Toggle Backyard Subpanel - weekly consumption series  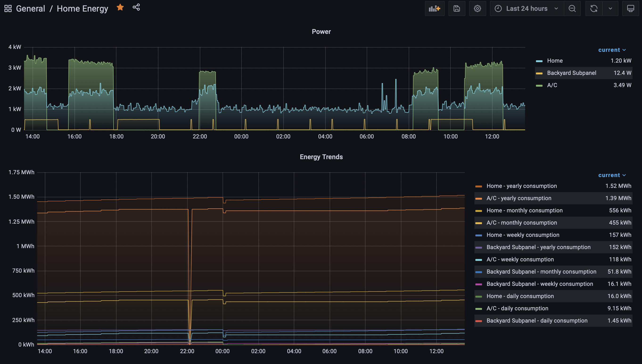[x=540, y=284]
